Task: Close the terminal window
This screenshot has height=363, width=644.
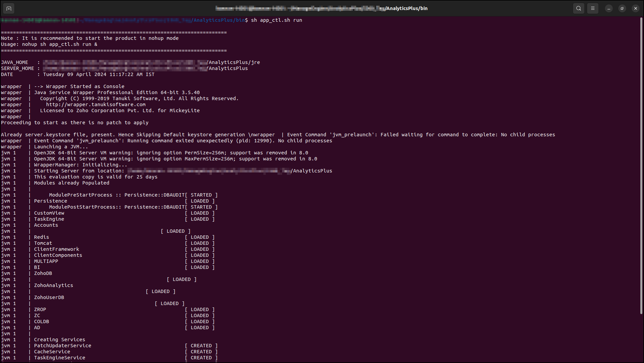Action: pos(636,8)
